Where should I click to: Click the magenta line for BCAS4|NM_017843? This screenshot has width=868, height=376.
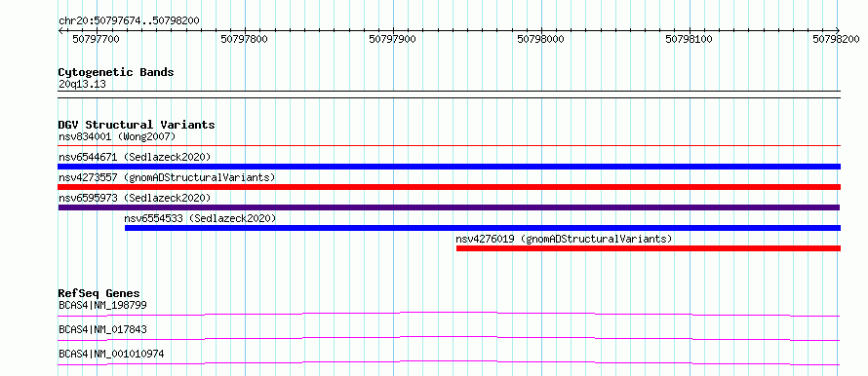(x=449, y=338)
